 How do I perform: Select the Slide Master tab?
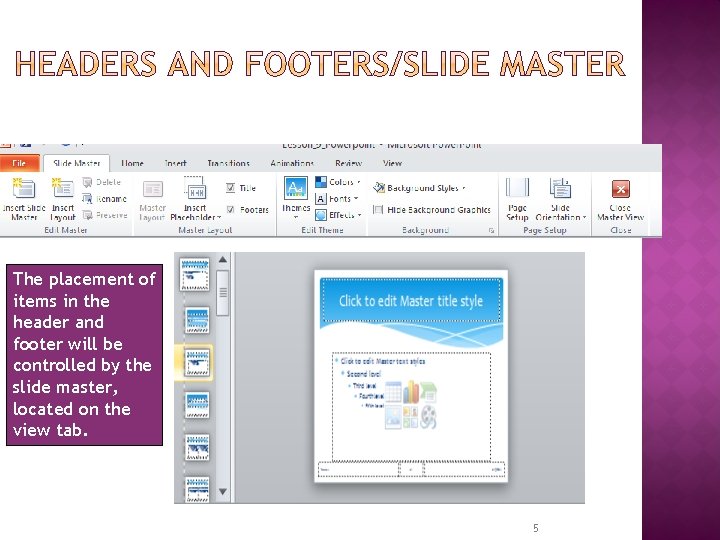click(77, 163)
